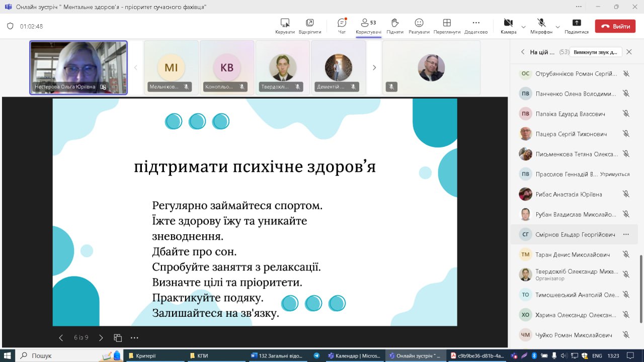Click Вимкнути звук mute all button
This screenshot has width=644, height=362.
595,52
